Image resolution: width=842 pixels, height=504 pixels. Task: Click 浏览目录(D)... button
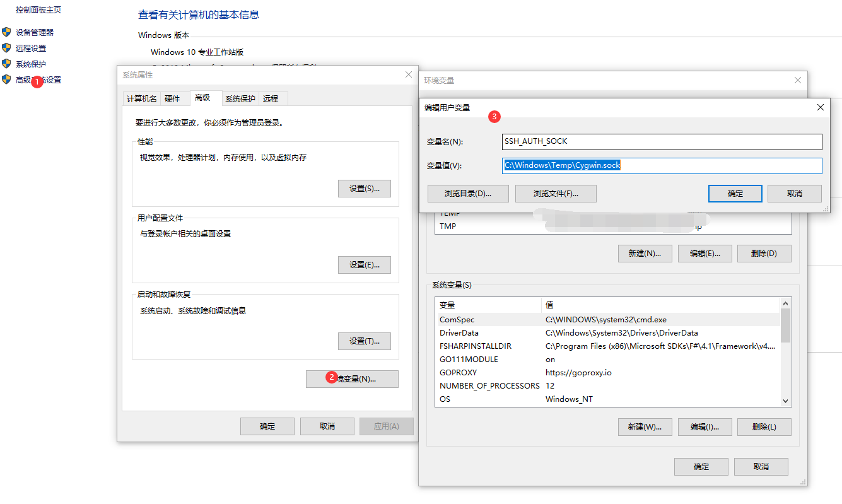[x=468, y=194]
